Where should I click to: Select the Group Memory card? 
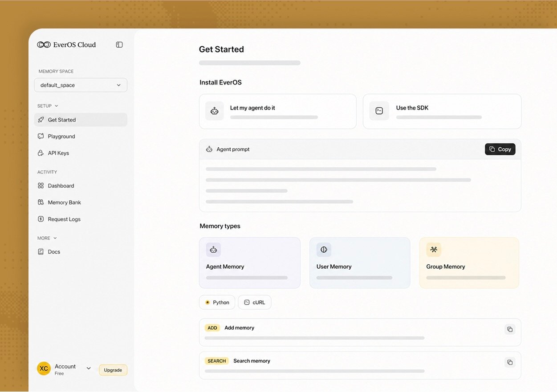(x=469, y=263)
